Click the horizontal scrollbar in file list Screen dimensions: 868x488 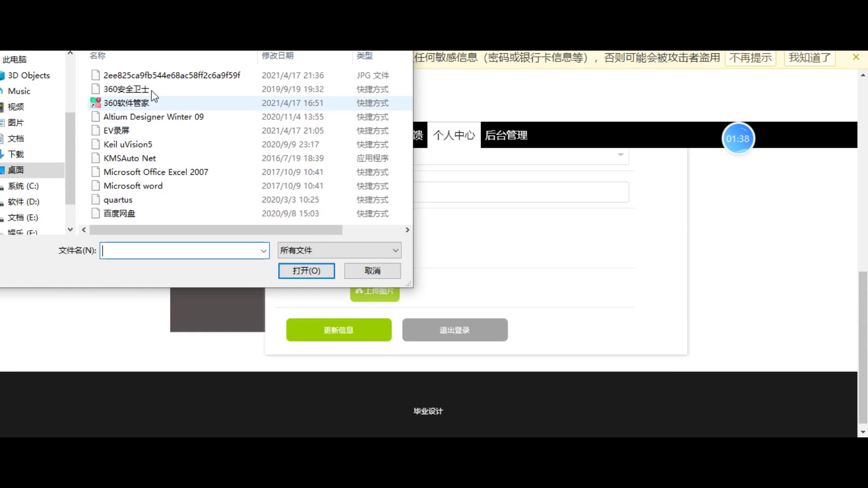[x=216, y=230]
